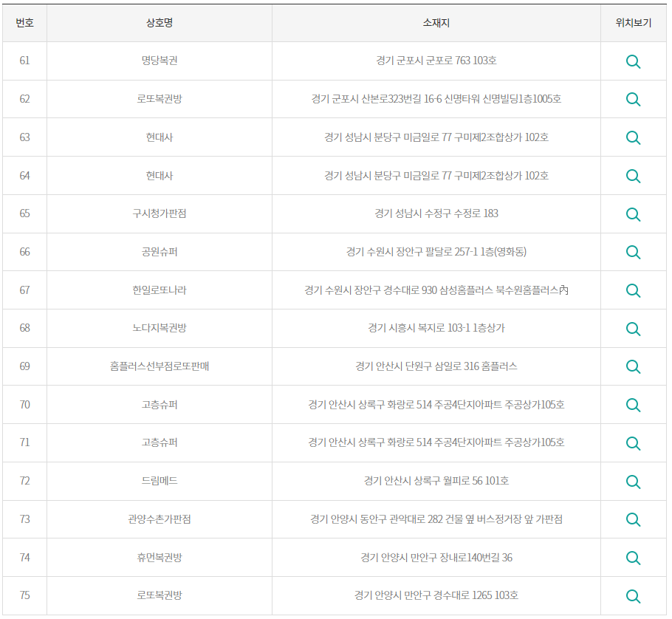Image resolution: width=672 pixels, height=619 pixels.
Task: Click the magnifier icon in row 62
Action: [x=633, y=100]
